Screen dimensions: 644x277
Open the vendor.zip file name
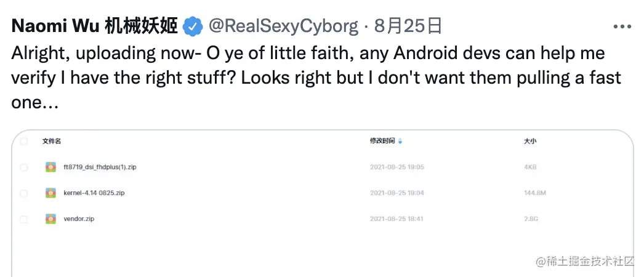(x=79, y=219)
